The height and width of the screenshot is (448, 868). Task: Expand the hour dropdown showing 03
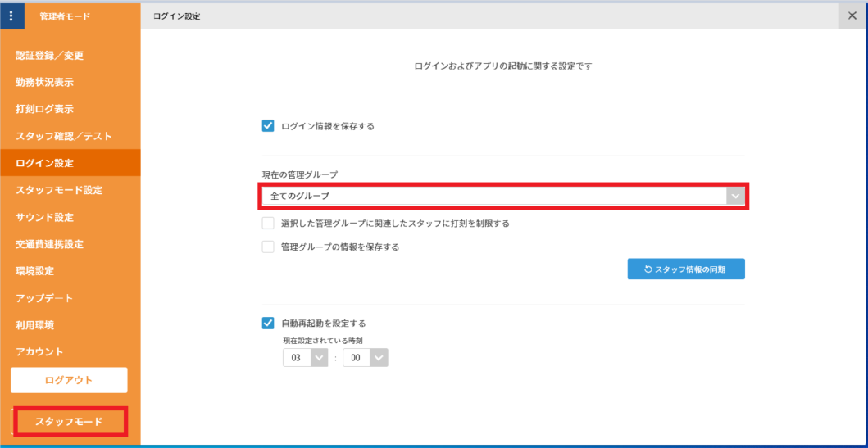click(x=306, y=358)
